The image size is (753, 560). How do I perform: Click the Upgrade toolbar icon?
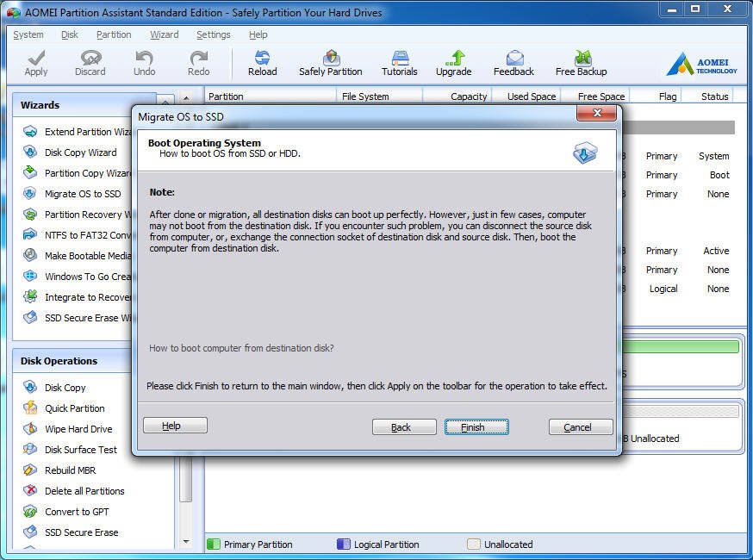click(x=454, y=58)
